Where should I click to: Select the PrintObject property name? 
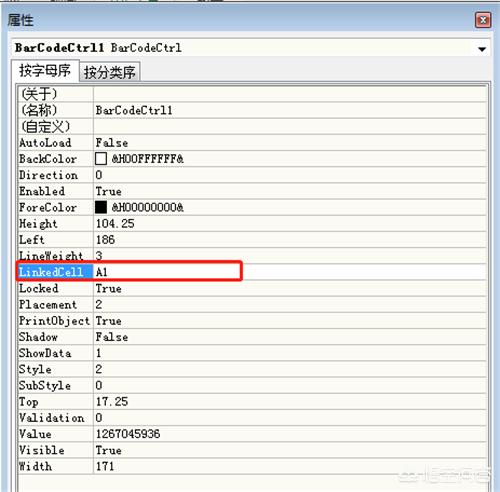[x=54, y=321]
